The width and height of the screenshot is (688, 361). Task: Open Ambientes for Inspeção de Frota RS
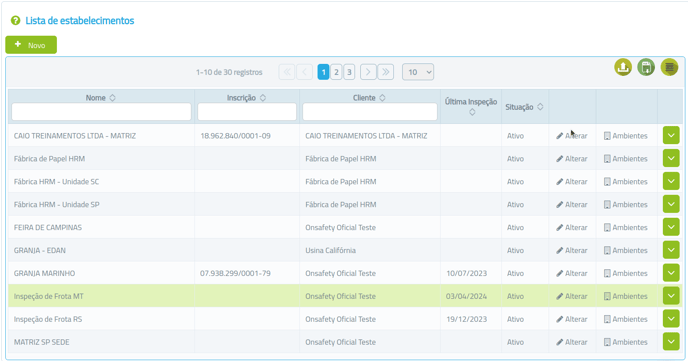pyautogui.click(x=626, y=319)
